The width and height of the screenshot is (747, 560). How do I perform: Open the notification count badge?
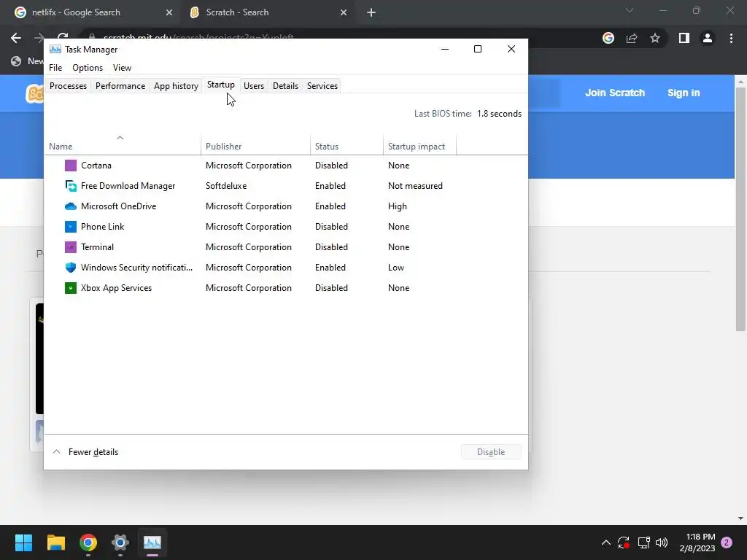[727, 542]
